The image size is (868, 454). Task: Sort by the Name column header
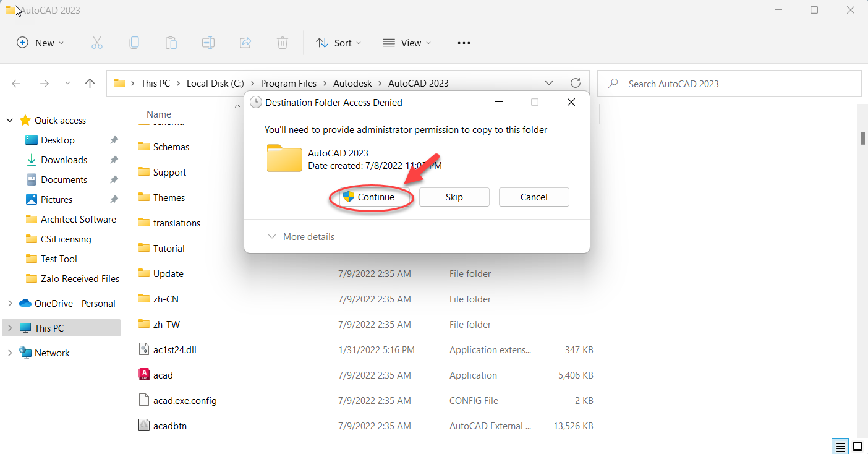[159, 114]
